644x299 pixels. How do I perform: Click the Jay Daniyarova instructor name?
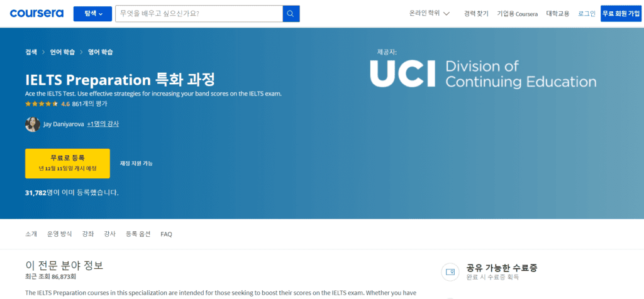tap(64, 124)
